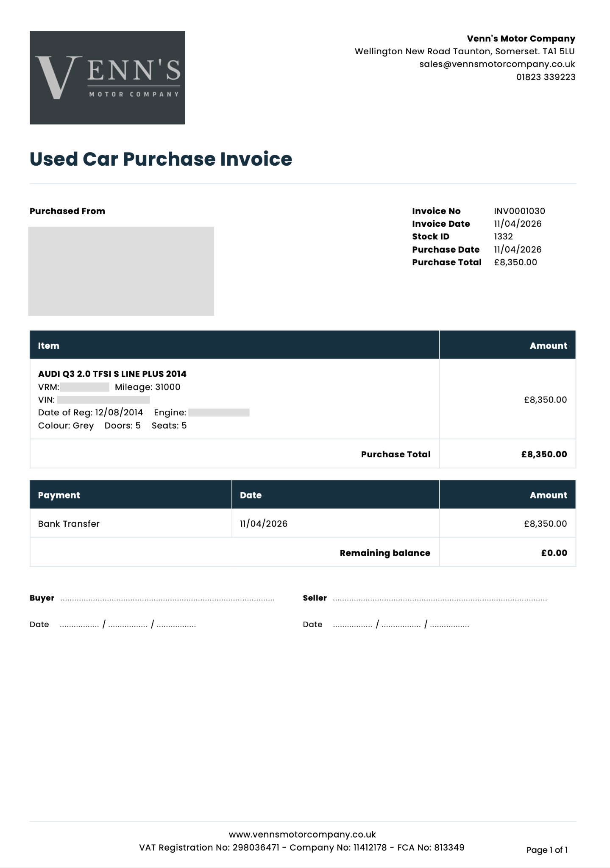Click the redacted VRM field
Screen dimensions: 610x868
click(85, 387)
